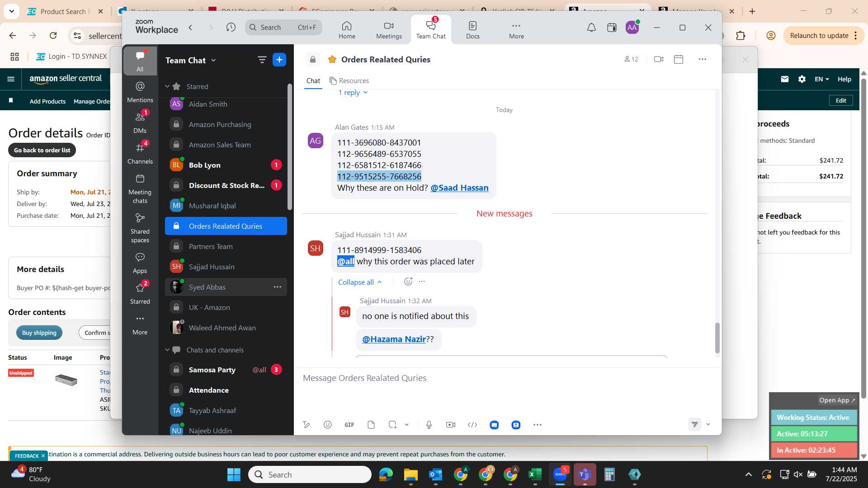Image resolution: width=868 pixels, height=488 pixels.
Task: Open the Zoom history clock icon
Action: click(231, 28)
